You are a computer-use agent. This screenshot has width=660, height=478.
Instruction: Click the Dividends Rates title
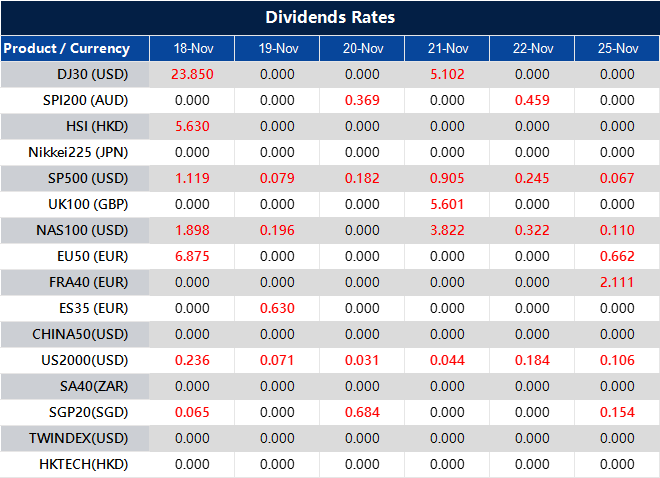[330, 17]
